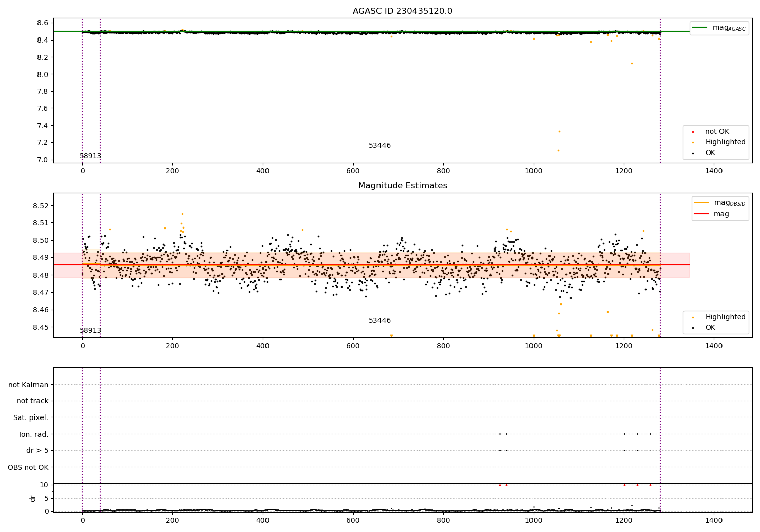Viewport: 760px width, 532px height.
Task: Click the 8.50 y-axis tick label
Action: (x=41, y=240)
